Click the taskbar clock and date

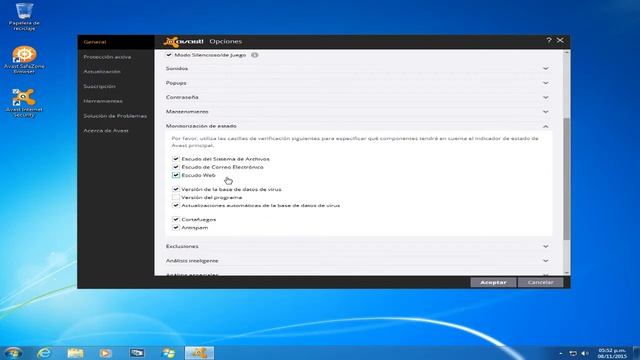612,353
